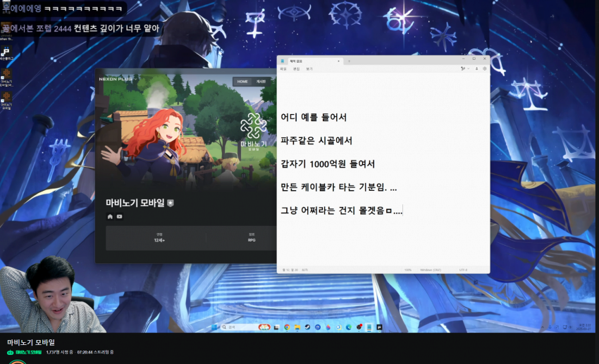Switch to the HOME tab in Nexon Plug
Screen dimensions: 599x364
242,82
